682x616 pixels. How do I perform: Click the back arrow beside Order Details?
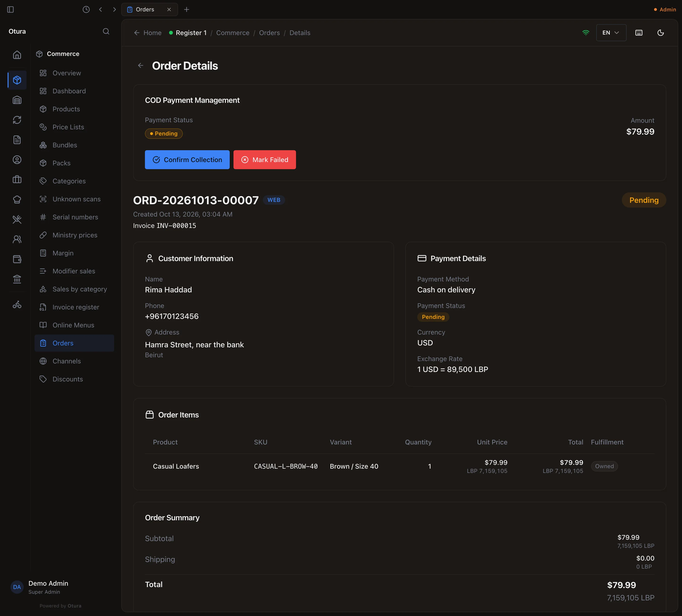141,66
